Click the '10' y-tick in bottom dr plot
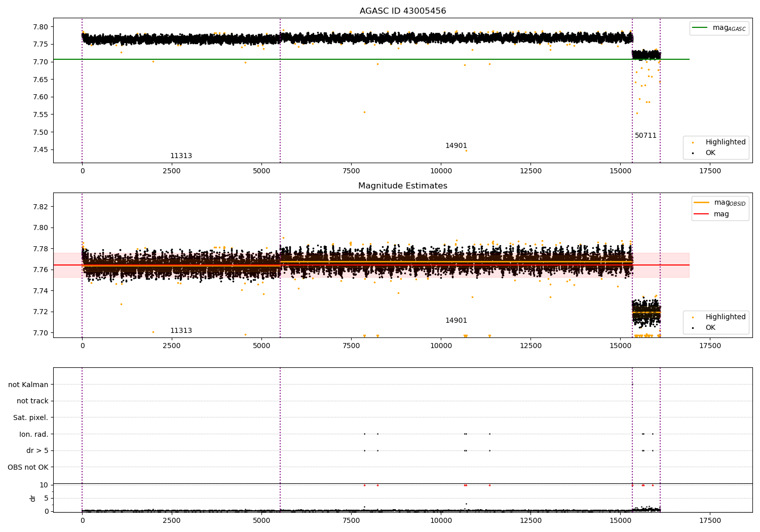Viewport: 760px width, 532px height. [x=44, y=485]
